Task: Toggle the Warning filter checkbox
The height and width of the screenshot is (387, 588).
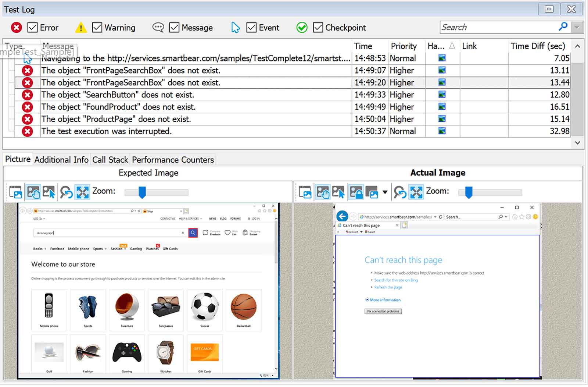Action: tap(97, 28)
